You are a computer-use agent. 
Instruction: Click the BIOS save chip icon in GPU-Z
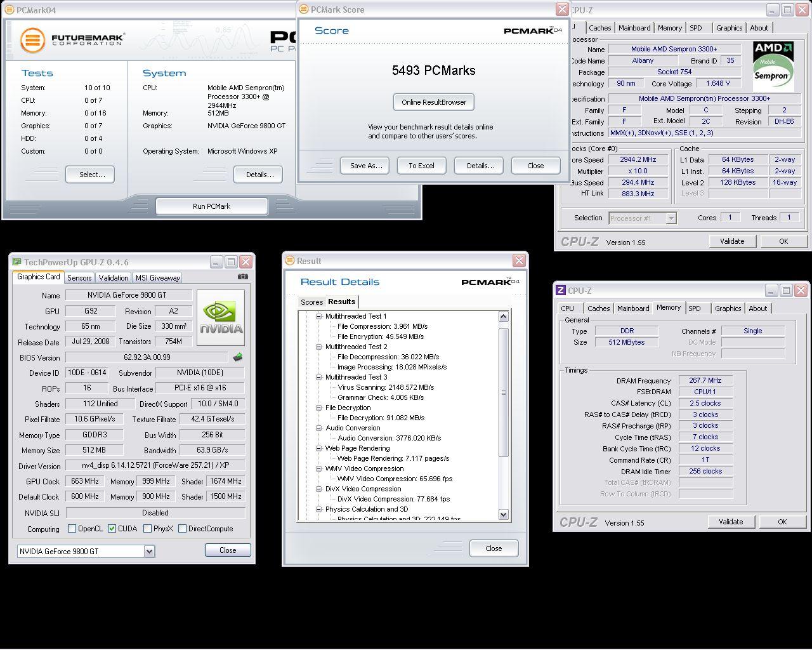pos(238,357)
